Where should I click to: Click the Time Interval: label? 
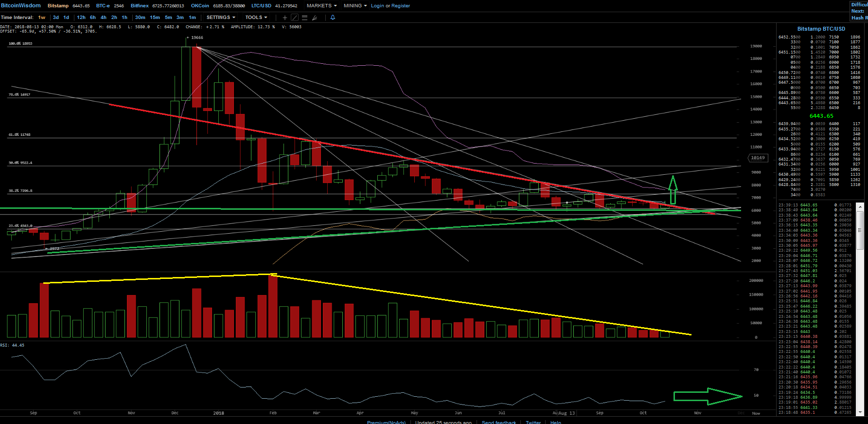tap(17, 18)
